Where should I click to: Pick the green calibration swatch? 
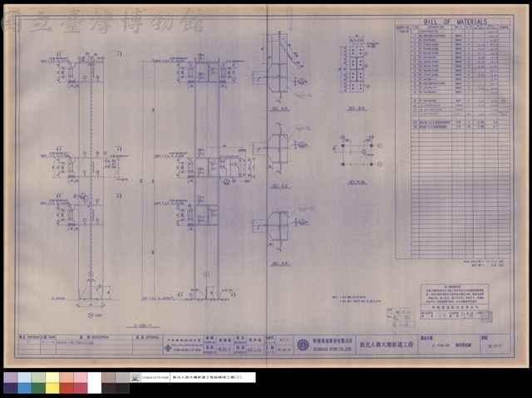[38, 388]
